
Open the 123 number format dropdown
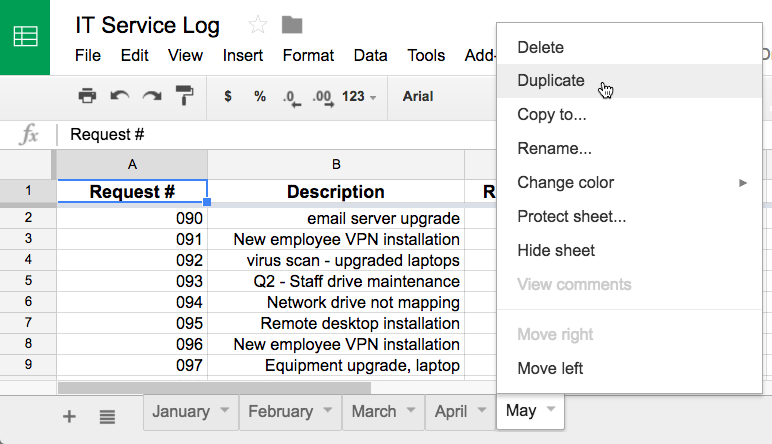click(x=358, y=96)
